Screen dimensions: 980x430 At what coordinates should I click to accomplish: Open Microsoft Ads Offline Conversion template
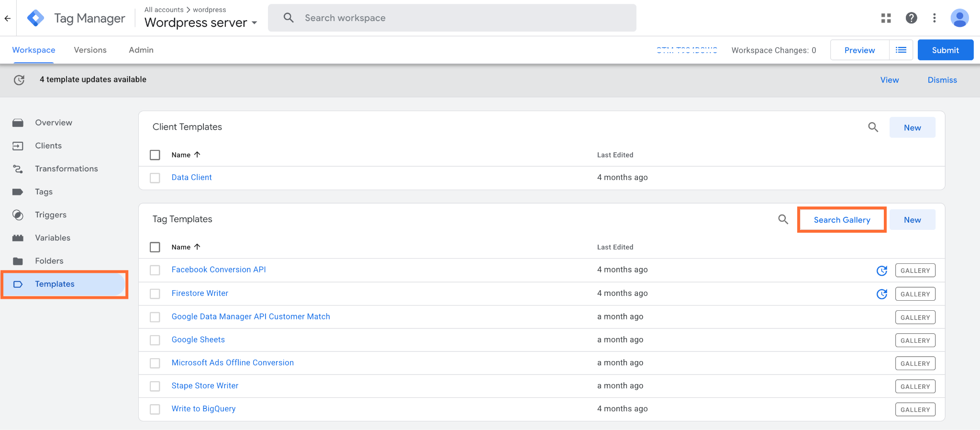[x=233, y=362]
